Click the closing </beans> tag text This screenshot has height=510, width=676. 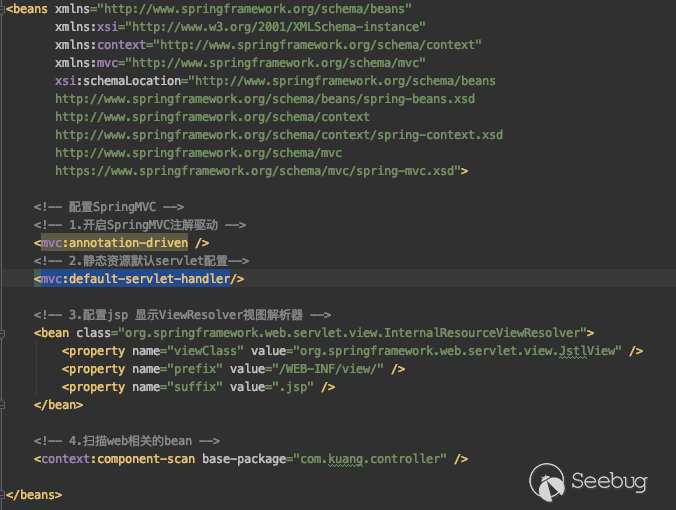point(34,495)
